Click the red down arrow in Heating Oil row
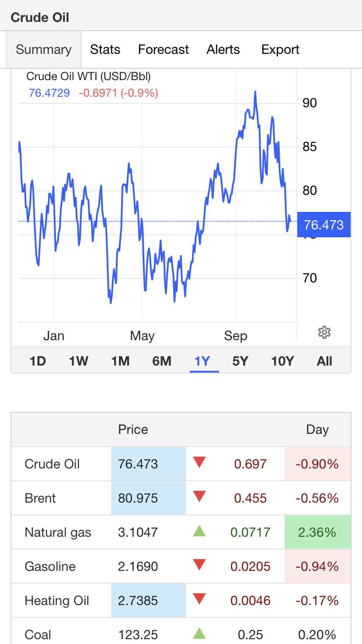Screen dimensions: 362x644 199,599
